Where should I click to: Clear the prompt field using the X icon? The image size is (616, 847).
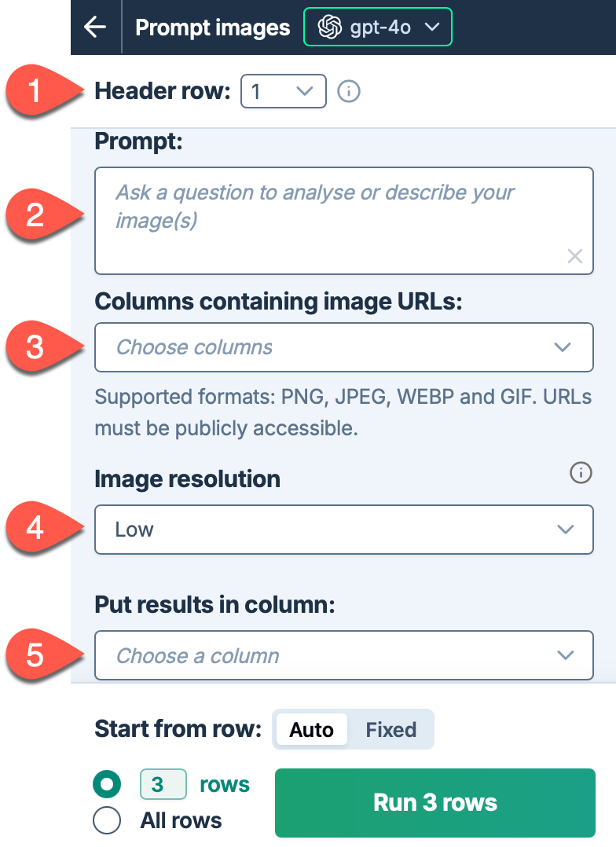(x=574, y=256)
